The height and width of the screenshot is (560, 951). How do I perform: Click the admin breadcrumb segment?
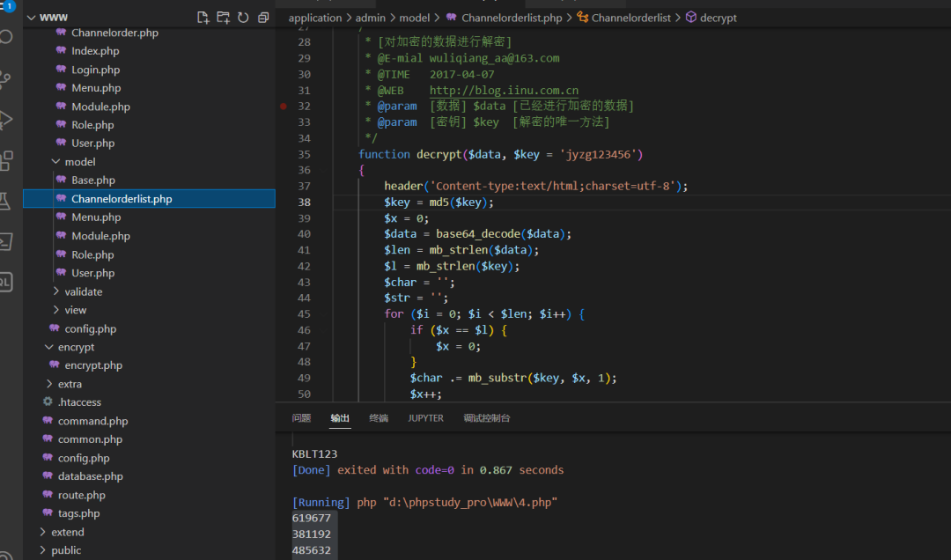[371, 18]
